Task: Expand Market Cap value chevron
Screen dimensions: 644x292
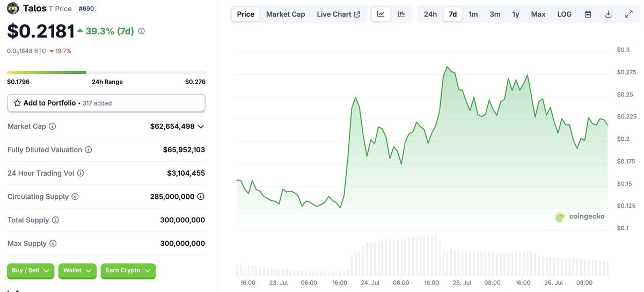Action: [x=201, y=126]
